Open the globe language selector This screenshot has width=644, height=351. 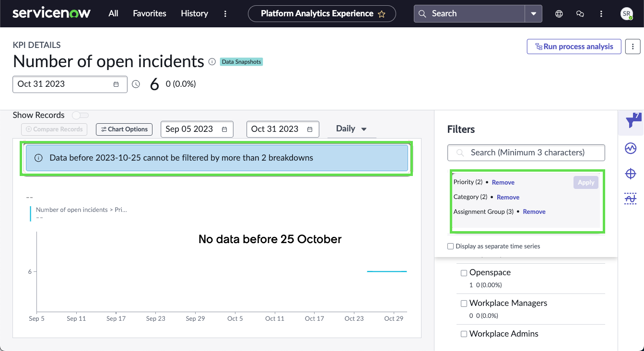[559, 14]
